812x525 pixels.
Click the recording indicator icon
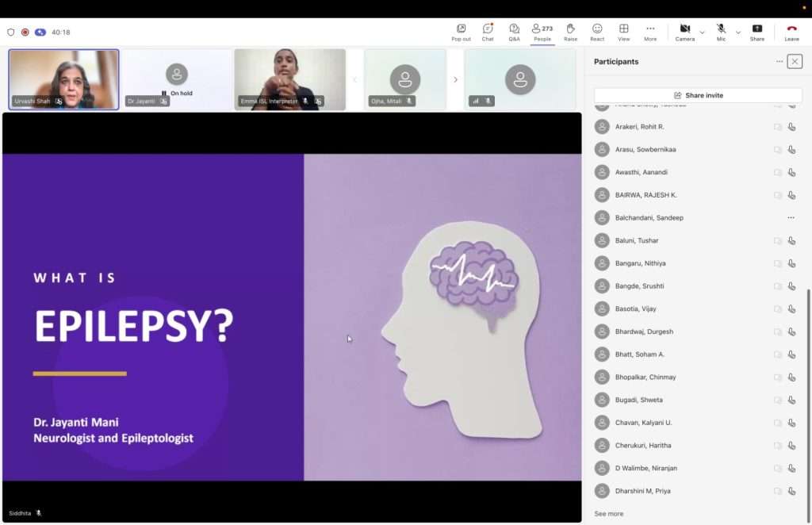coord(25,33)
